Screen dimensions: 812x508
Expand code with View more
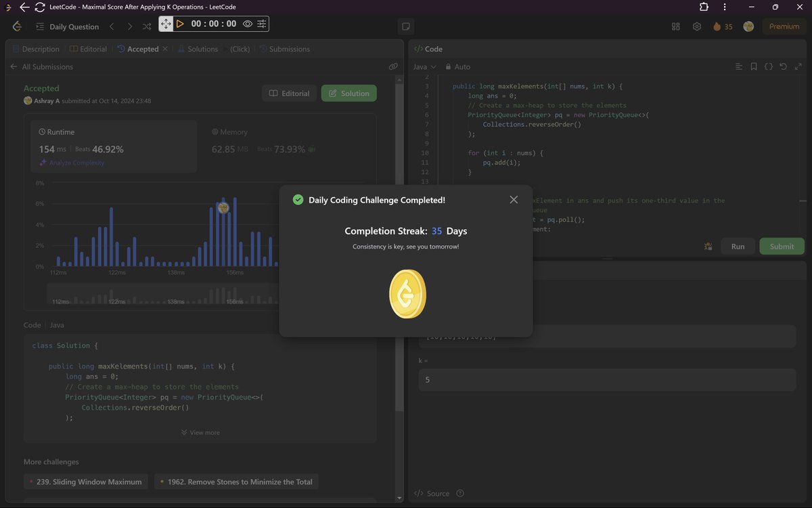click(200, 432)
